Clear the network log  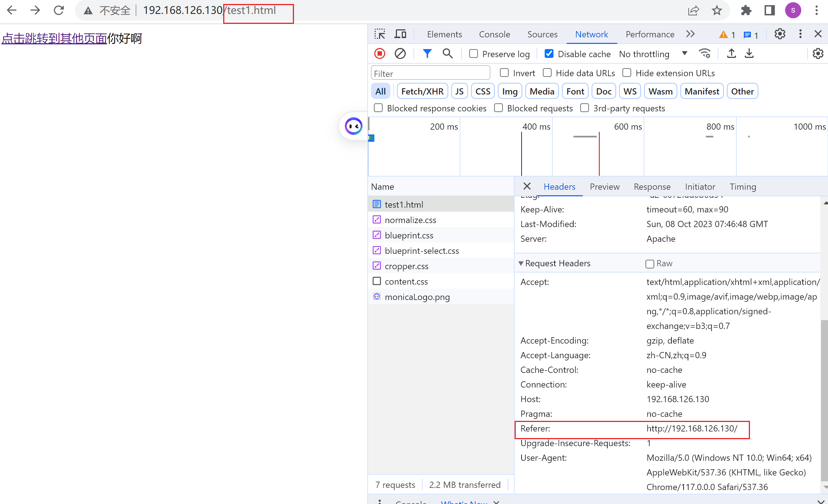(400, 54)
